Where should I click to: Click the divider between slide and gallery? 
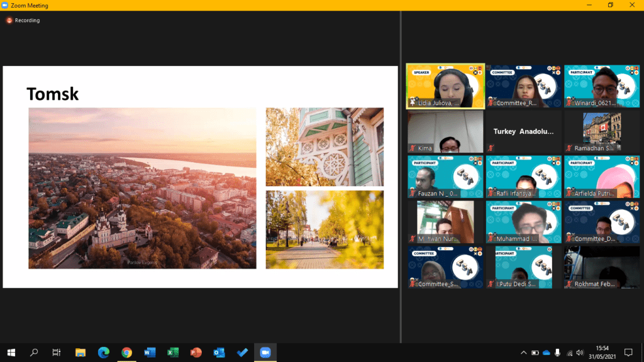coord(401,176)
